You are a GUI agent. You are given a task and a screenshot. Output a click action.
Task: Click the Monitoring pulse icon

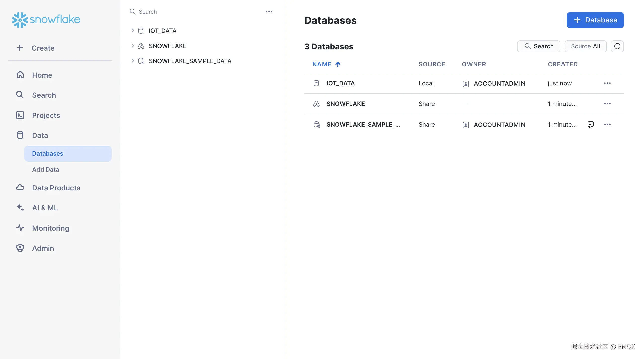click(x=20, y=228)
